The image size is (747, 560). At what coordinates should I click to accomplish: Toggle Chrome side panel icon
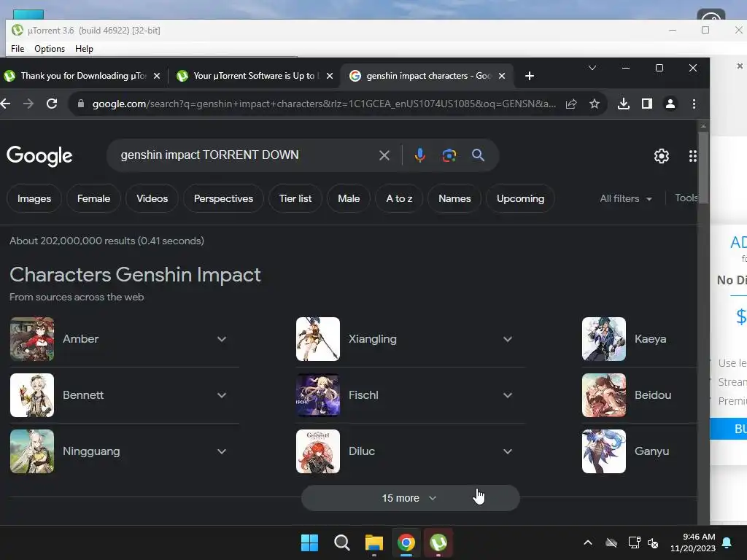point(646,104)
